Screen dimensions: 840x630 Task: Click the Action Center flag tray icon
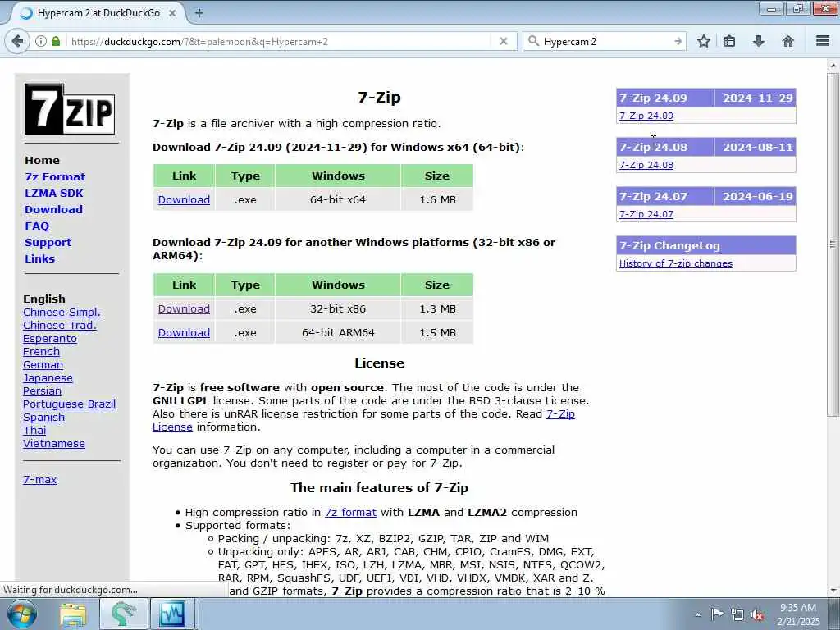click(x=717, y=614)
